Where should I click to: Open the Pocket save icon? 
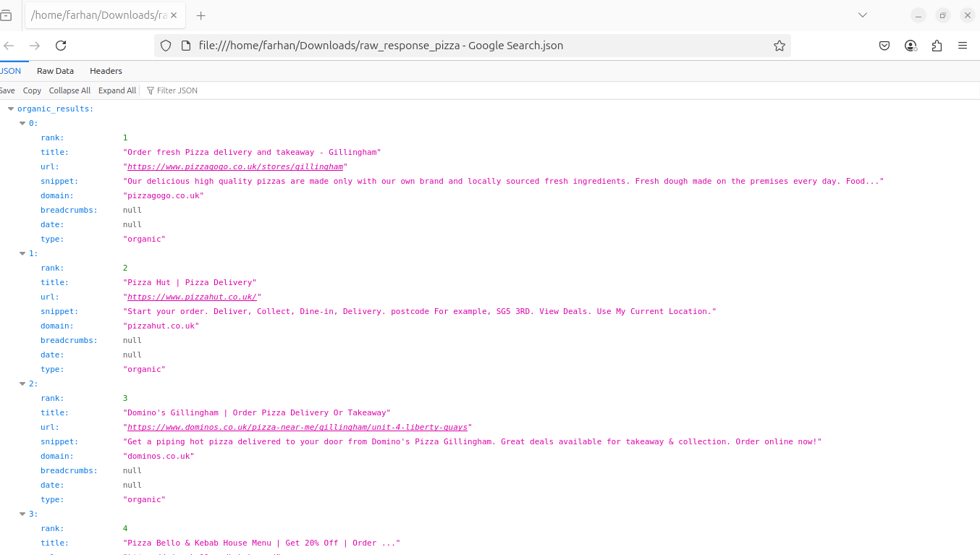tap(884, 46)
